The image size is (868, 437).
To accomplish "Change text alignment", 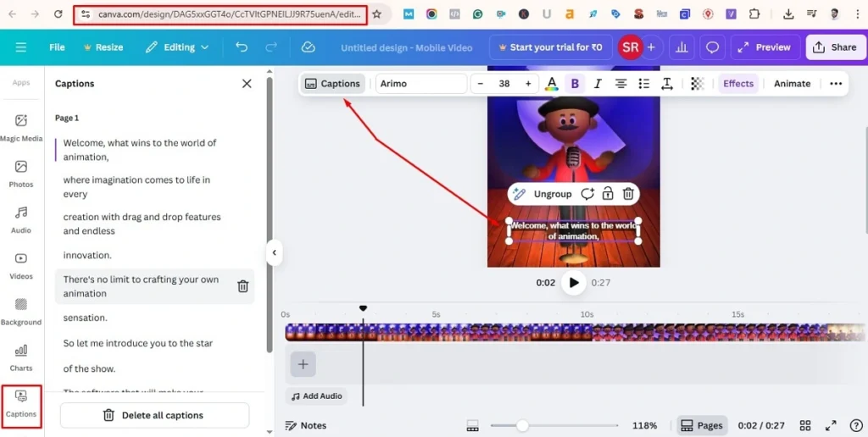I will click(620, 84).
